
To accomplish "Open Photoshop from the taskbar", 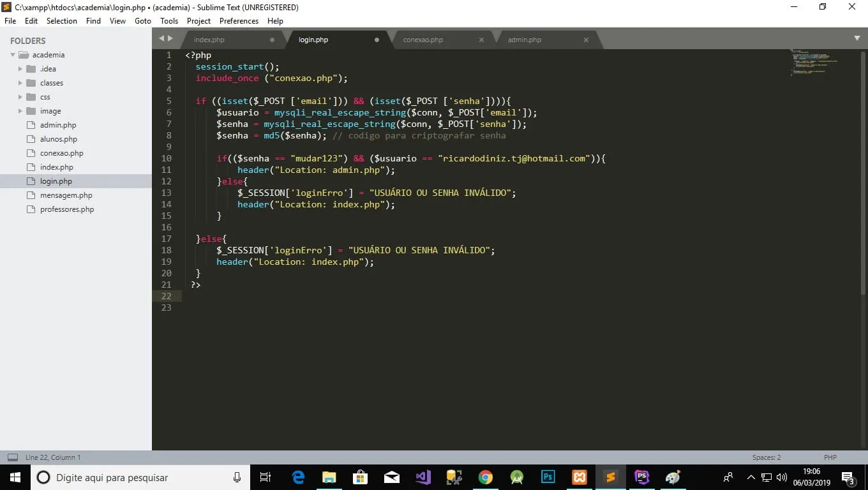I will click(x=548, y=477).
